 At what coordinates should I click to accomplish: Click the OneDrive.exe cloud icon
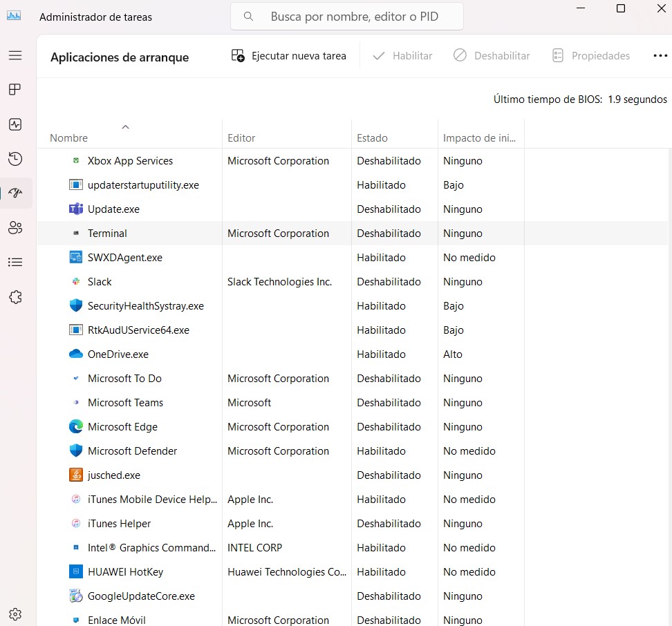click(x=76, y=354)
